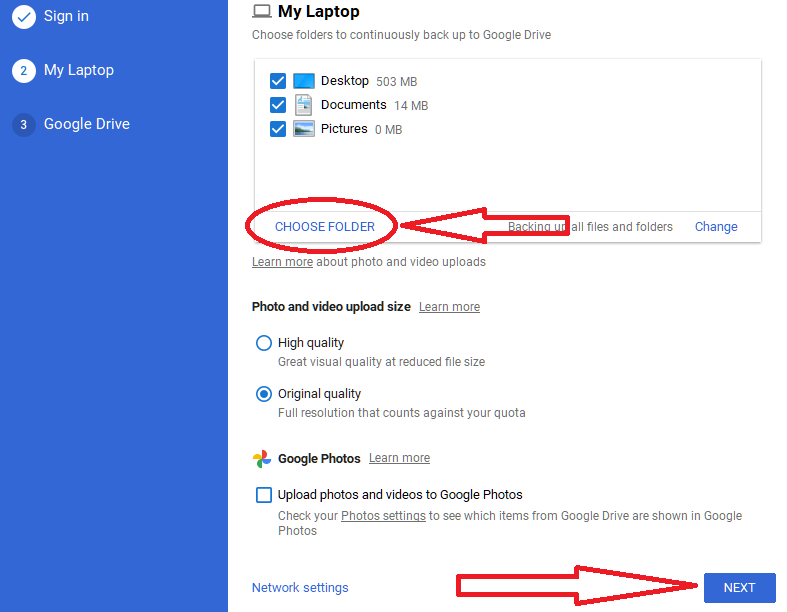
Task: Uncheck the Documents folder checkbox
Action: tap(278, 105)
